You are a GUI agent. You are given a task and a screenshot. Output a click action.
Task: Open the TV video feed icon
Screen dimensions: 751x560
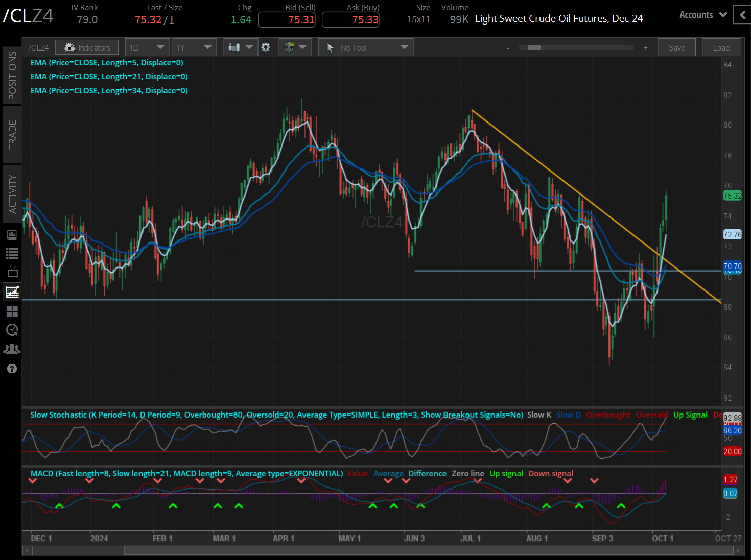tap(12, 272)
